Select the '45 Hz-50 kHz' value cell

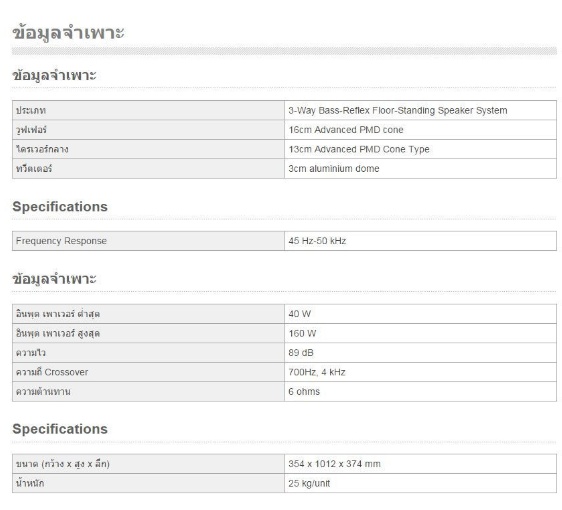pyautogui.click(x=420, y=241)
